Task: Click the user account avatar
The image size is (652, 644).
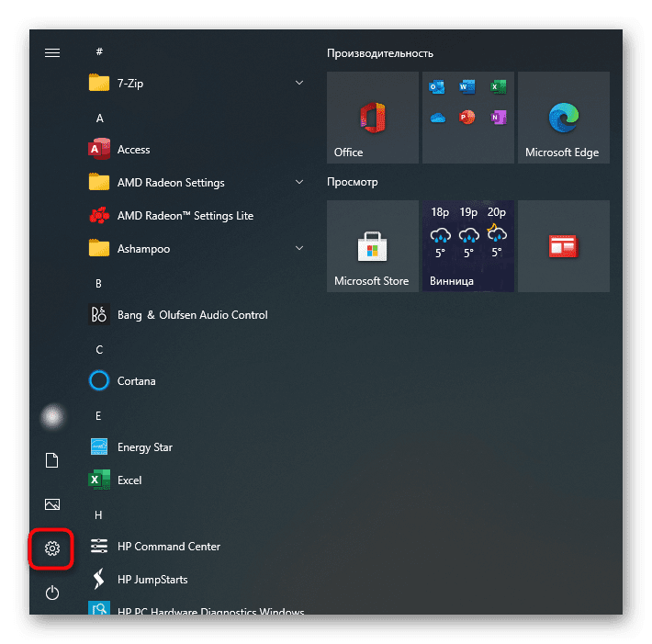Action: pyautogui.click(x=52, y=416)
